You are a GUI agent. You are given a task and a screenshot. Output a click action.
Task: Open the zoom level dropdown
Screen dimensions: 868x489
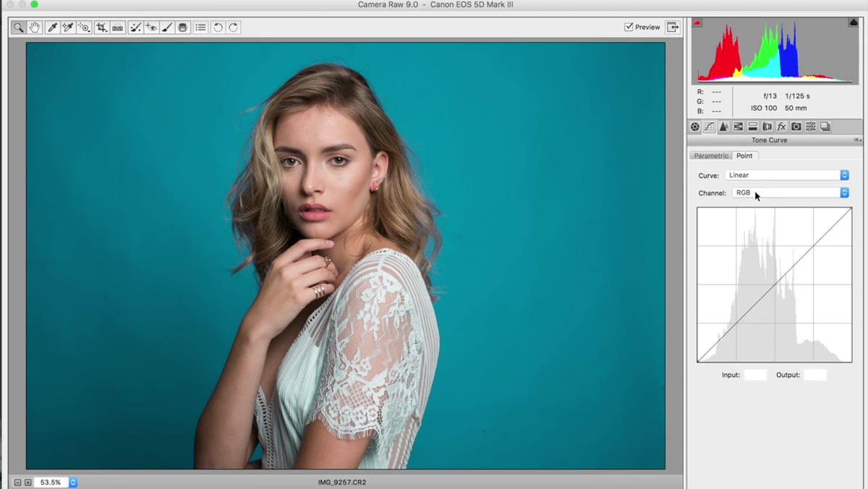coord(73,482)
